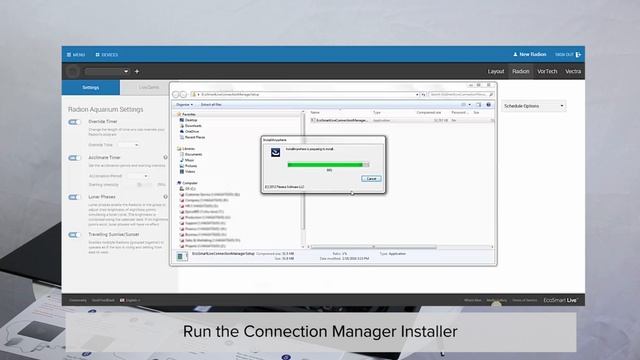Click the refresh icon beside the address bar
This screenshot has height=360, width=640.
pos(423,94)
